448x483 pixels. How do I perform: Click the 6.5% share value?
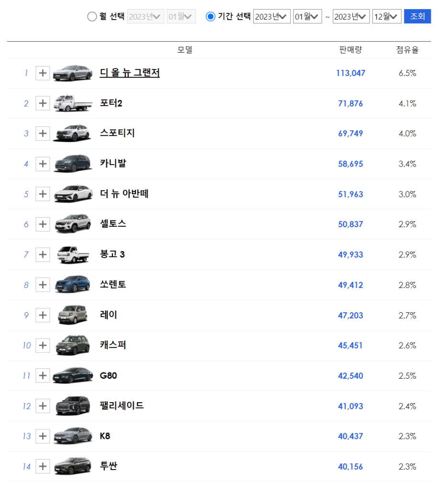pos(407,73)
